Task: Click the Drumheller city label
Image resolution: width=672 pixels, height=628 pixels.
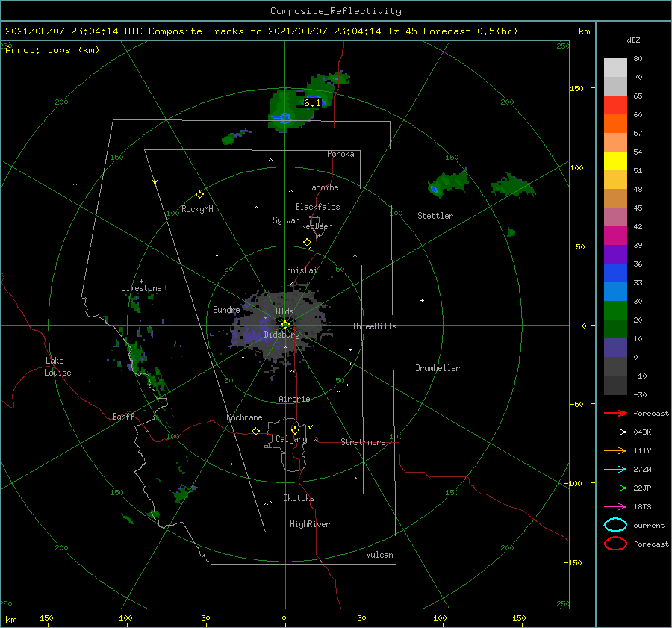Action: 438,368
